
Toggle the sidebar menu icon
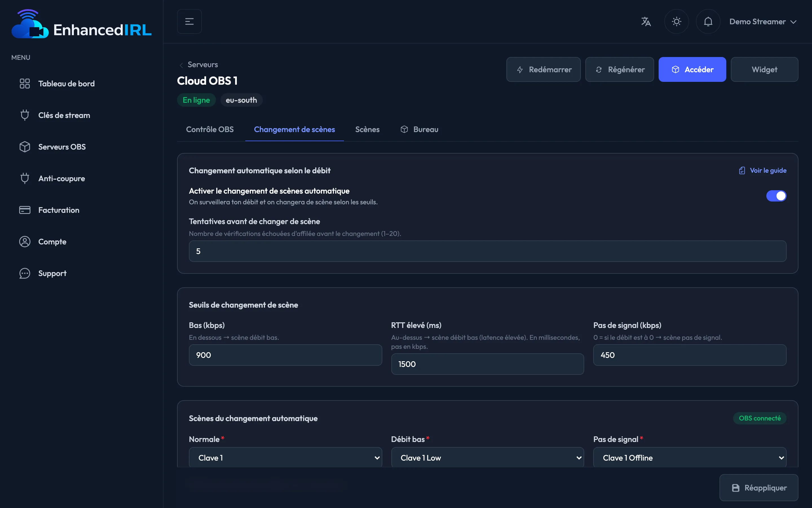tap(189, 21)
